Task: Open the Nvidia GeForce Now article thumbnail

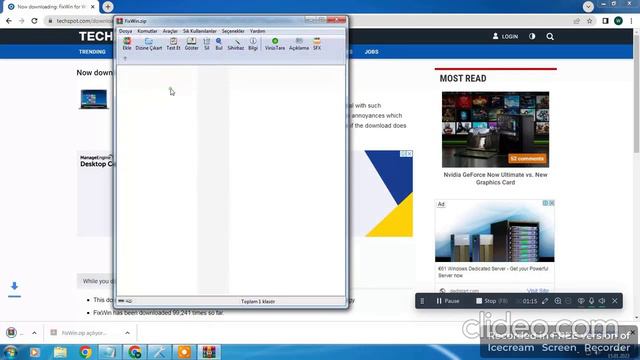Action: (x=495, y=129)
